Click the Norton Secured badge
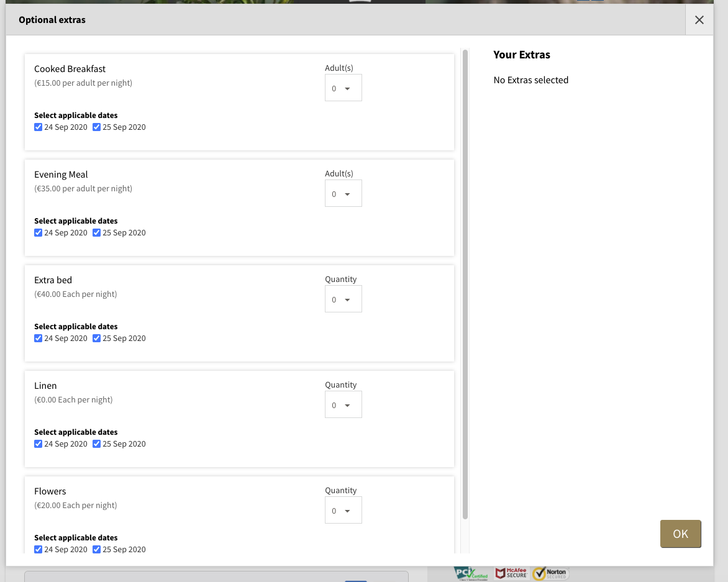 (550, 574)
